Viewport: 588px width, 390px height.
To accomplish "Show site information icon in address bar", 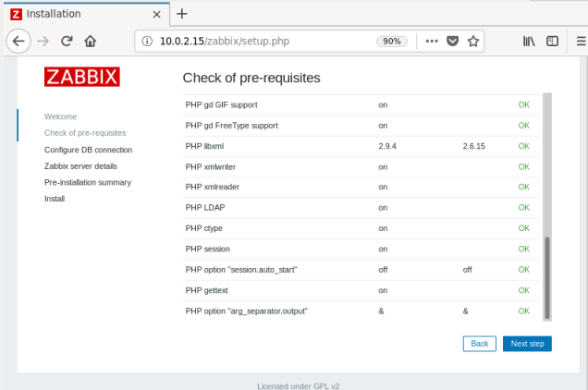I will pyautogui.click(x=147, y=41).
